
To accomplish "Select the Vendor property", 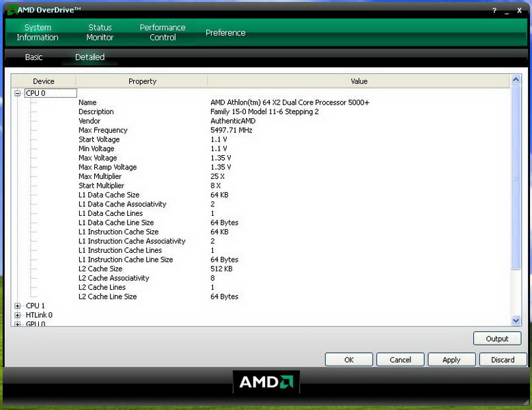I will [x=89, y=121].
